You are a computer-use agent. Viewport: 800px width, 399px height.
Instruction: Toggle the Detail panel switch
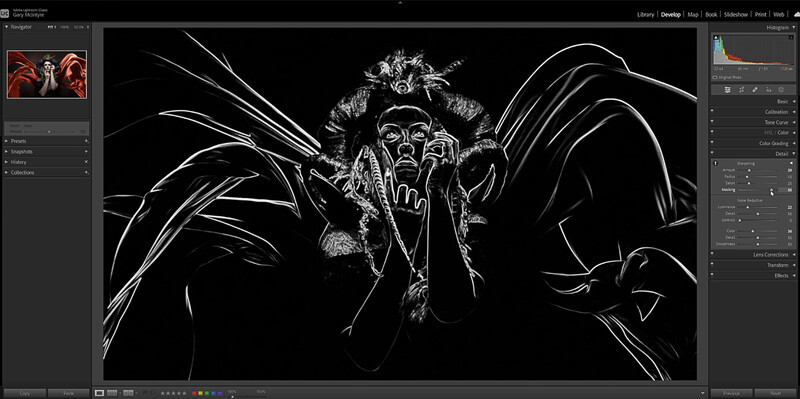pos(713,154)
